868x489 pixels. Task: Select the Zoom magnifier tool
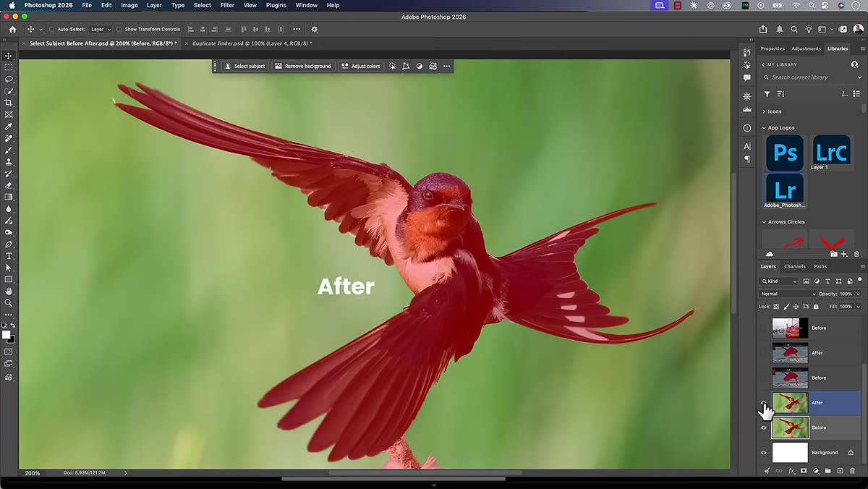(9, 303)
